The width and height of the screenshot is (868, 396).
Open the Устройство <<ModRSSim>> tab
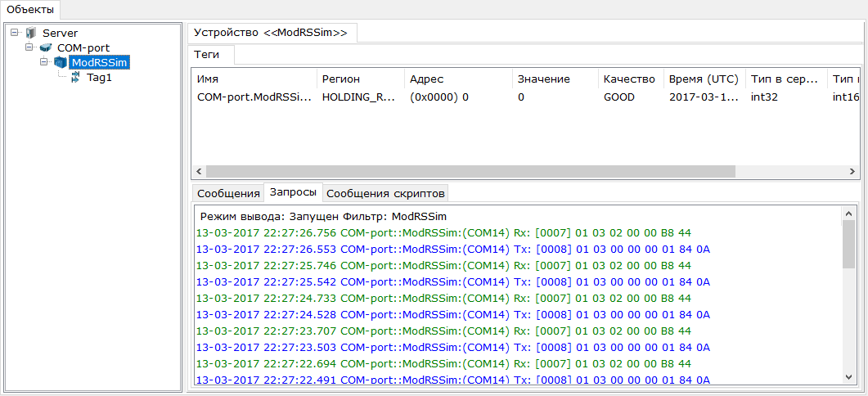[272, 33]
